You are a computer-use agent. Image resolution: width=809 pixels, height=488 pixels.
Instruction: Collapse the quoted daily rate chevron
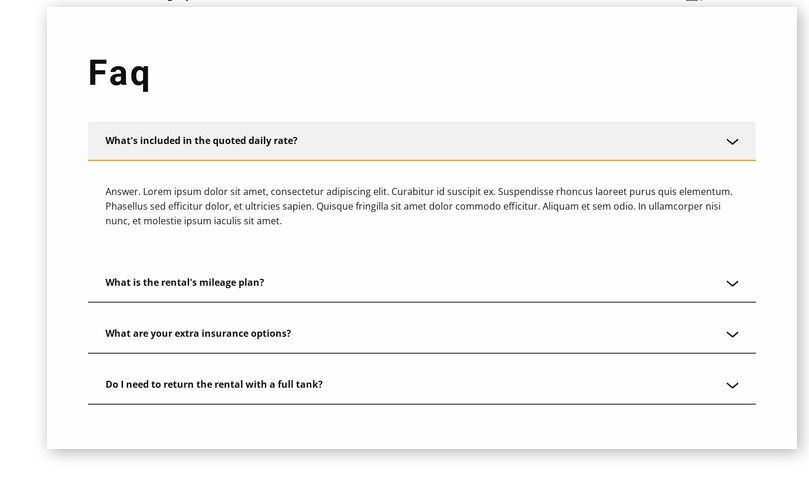(x=732, y=142)
